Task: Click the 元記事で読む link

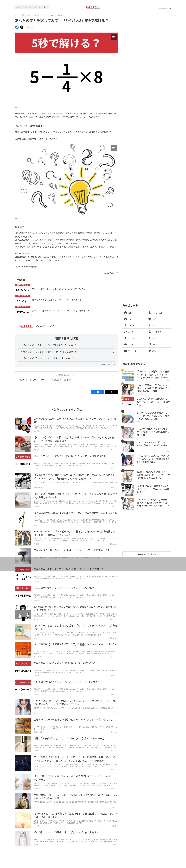Action: click(x=110, y=273)
